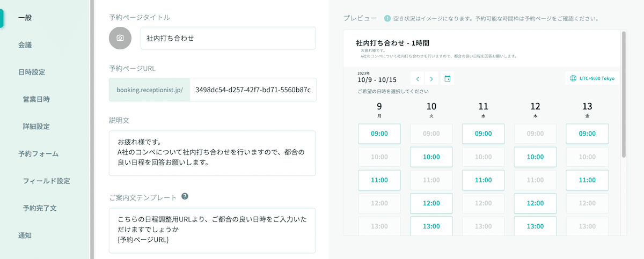Select the 09:00 slot on Monday 9
The width and height of the screenshot is (644, 259).
379,134
